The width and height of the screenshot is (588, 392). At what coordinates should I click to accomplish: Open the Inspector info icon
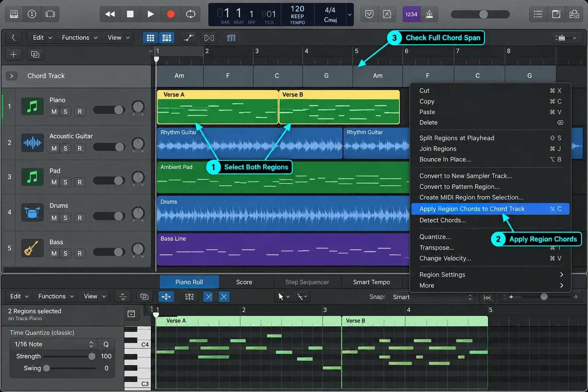coord(32,14)
